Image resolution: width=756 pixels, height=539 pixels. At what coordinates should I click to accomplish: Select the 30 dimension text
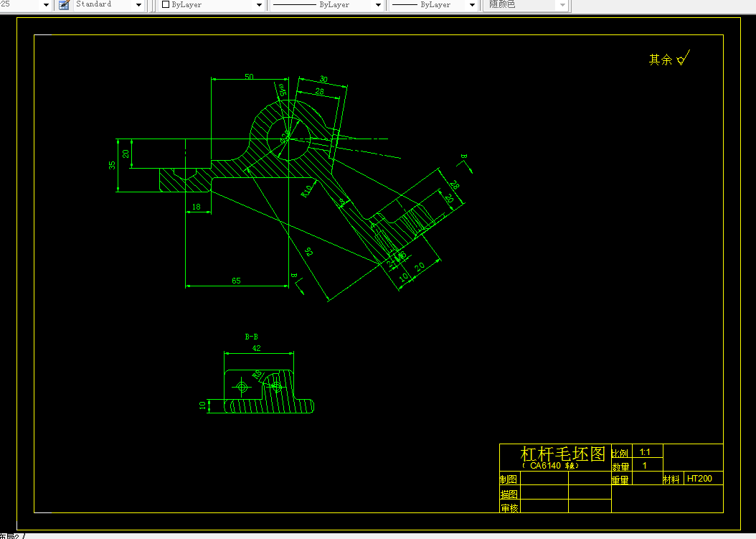(323, 79)
